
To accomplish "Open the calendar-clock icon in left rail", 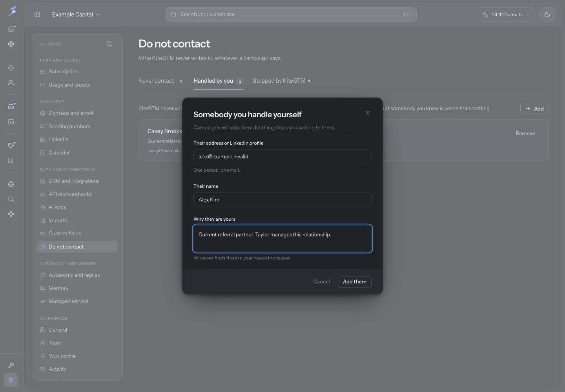I will [11, 122].
